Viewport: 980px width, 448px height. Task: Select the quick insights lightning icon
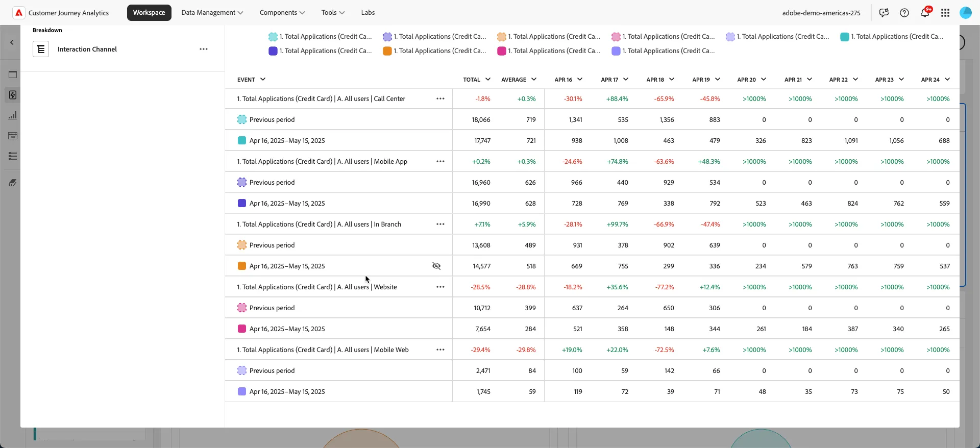pos(13,95)
